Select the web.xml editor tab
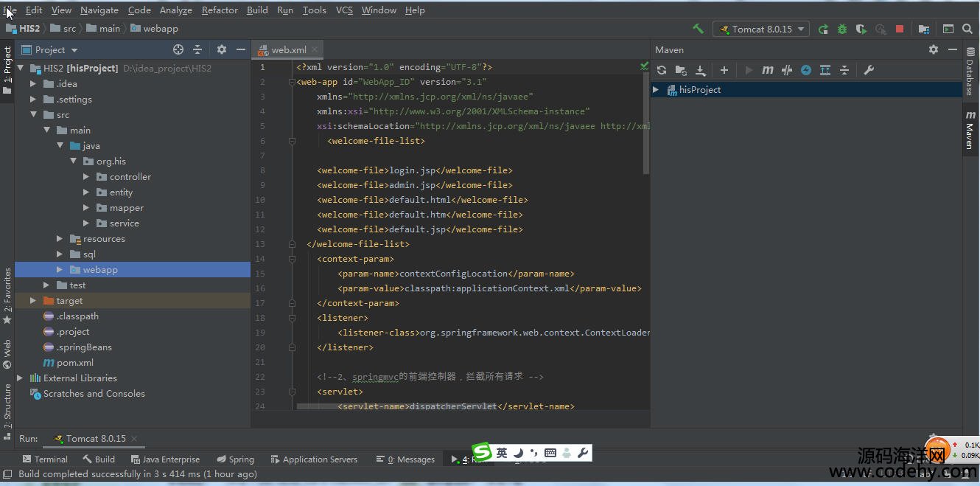 288,49
